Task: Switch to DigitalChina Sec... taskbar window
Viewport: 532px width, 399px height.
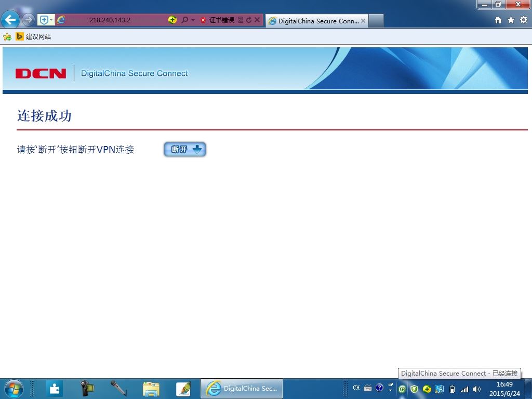Action: pyautogui.click(x=242, y=389)
